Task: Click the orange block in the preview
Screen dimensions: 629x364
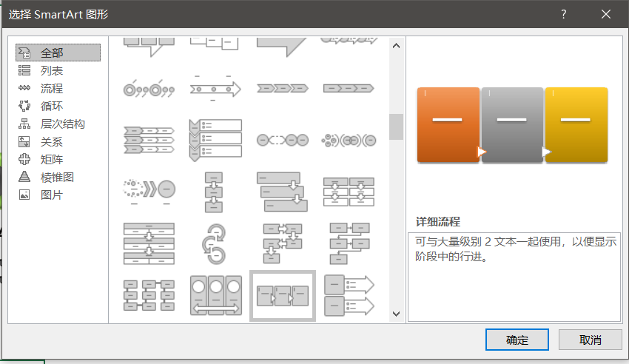Action: (x=448, y=124)
